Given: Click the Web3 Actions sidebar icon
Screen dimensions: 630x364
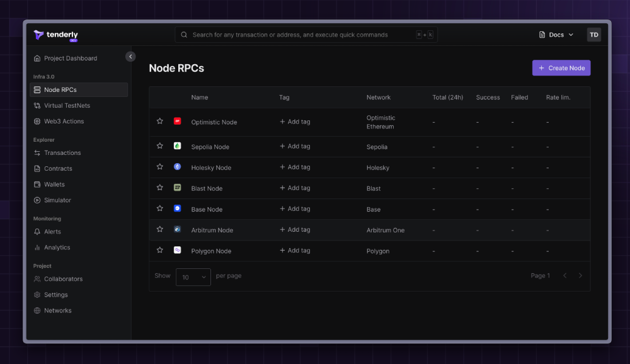Looking at the screenshot, I should [38, 121].
